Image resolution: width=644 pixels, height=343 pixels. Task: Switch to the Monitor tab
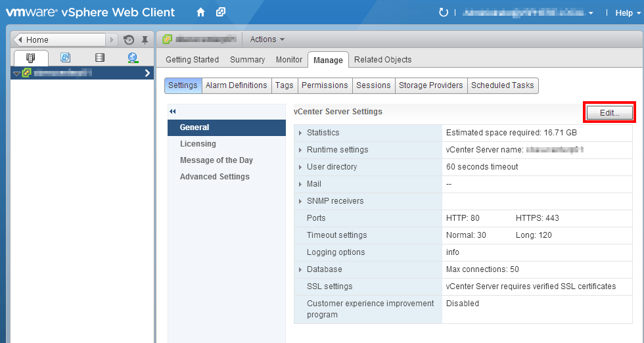click(288, 60)
